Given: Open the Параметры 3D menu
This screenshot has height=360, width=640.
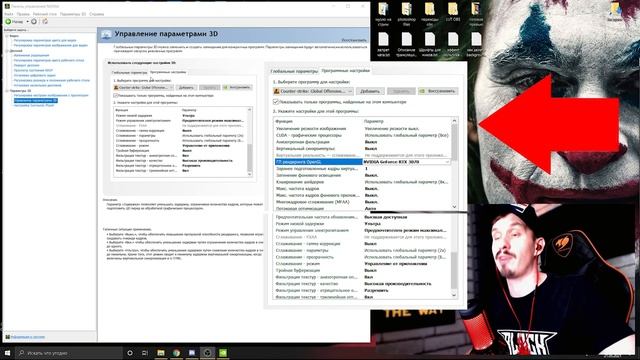Looking at the screenshot, I should (x=73, y=14).
